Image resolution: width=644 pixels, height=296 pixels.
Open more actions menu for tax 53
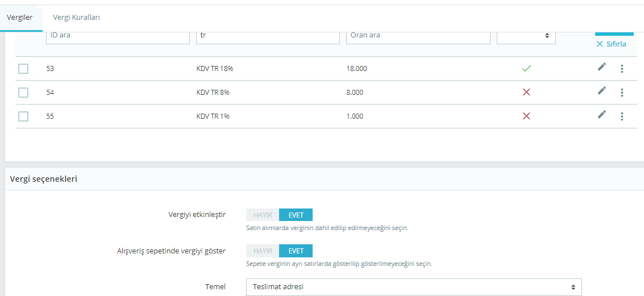[622, 69]
